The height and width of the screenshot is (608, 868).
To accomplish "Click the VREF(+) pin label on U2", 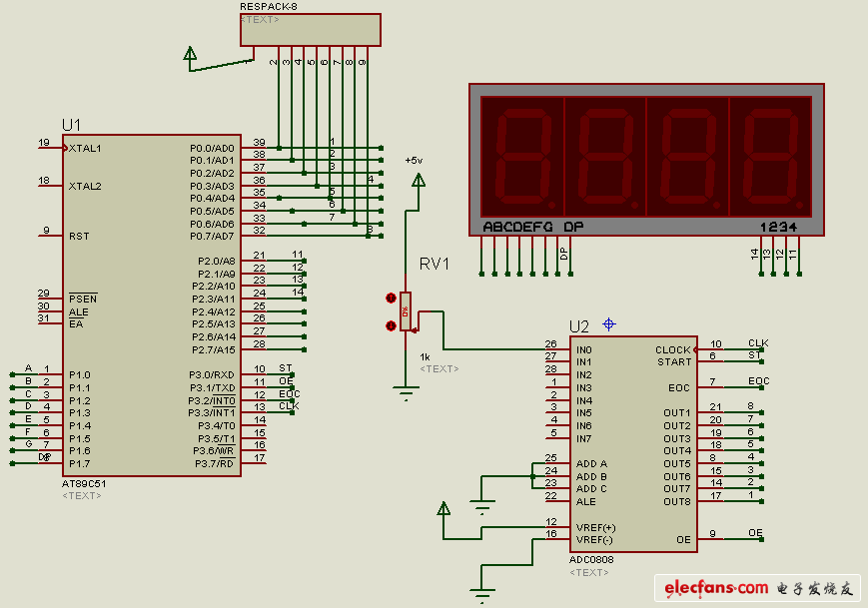I will tap(595, 527).
